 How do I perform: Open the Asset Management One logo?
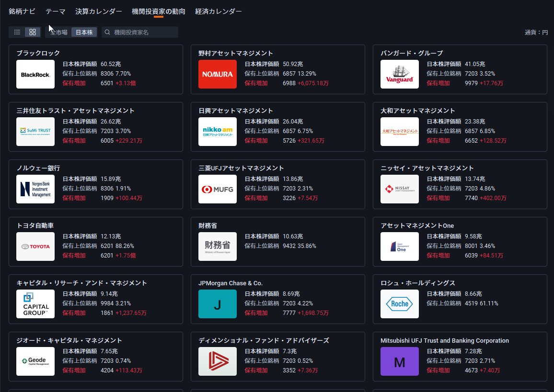click(x=400, y=246)
